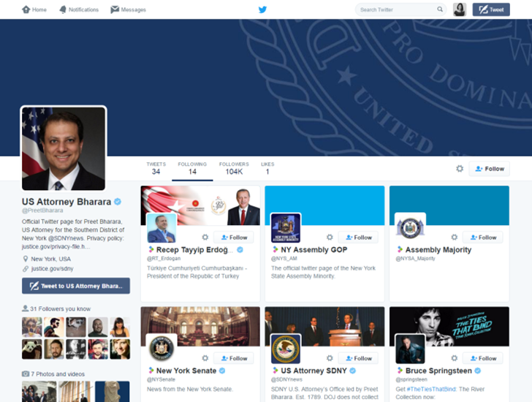
Task: Click #TheTiesThatBind hashtag link
Action: point(431,389)
